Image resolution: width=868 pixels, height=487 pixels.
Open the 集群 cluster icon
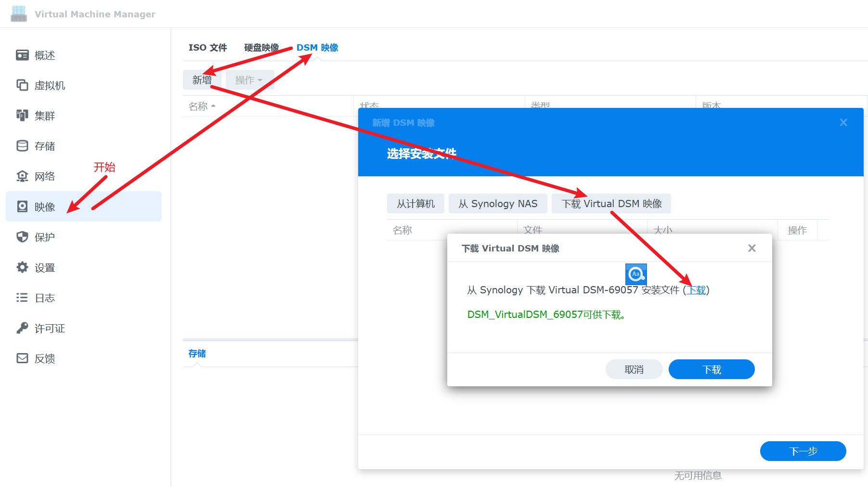[22, 115]
